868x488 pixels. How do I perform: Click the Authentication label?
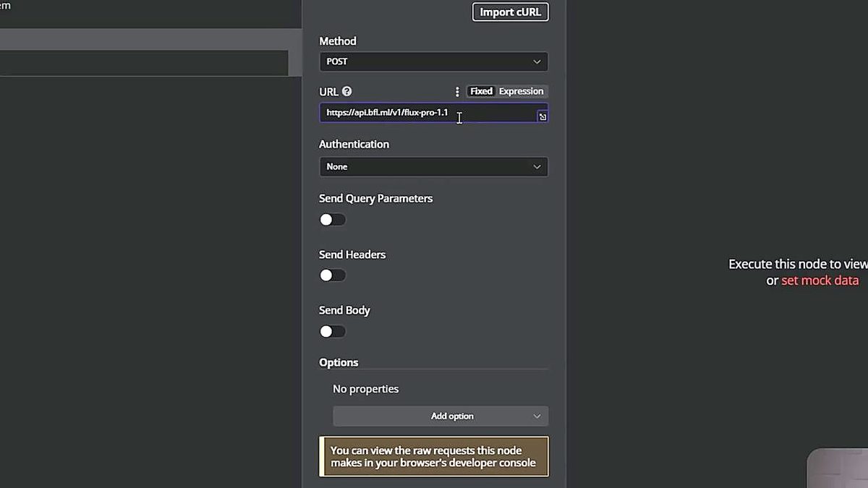pos(354,144)
